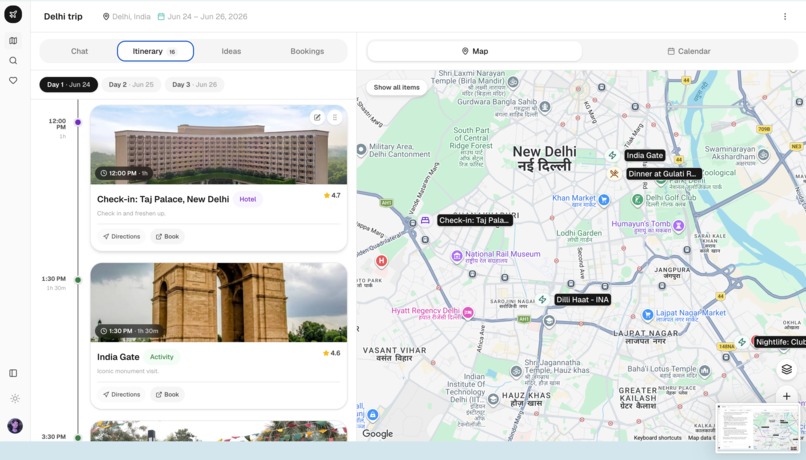Click the red hospital H map marker
This screenshot has width=806, height=460.
(x=381, y=262)
